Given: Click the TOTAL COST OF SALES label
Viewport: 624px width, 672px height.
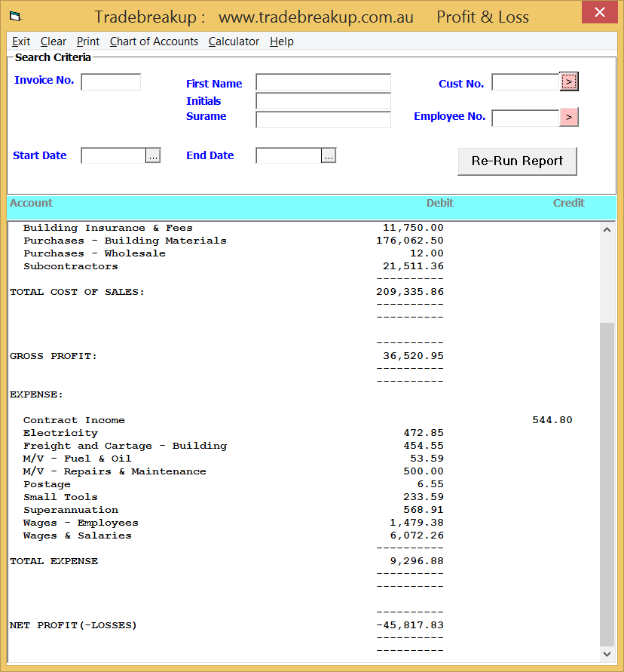Looking at the screenshot, I should (77, 292).
